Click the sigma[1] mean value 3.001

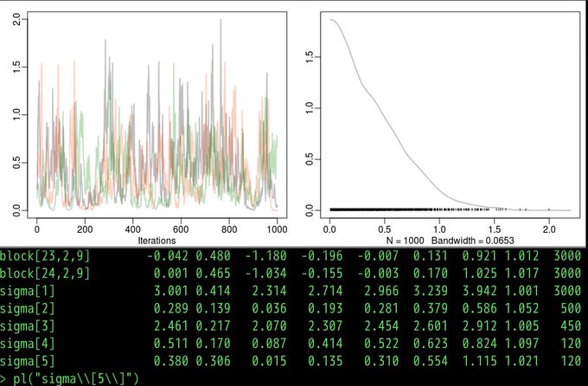click(x=171, y=291)
